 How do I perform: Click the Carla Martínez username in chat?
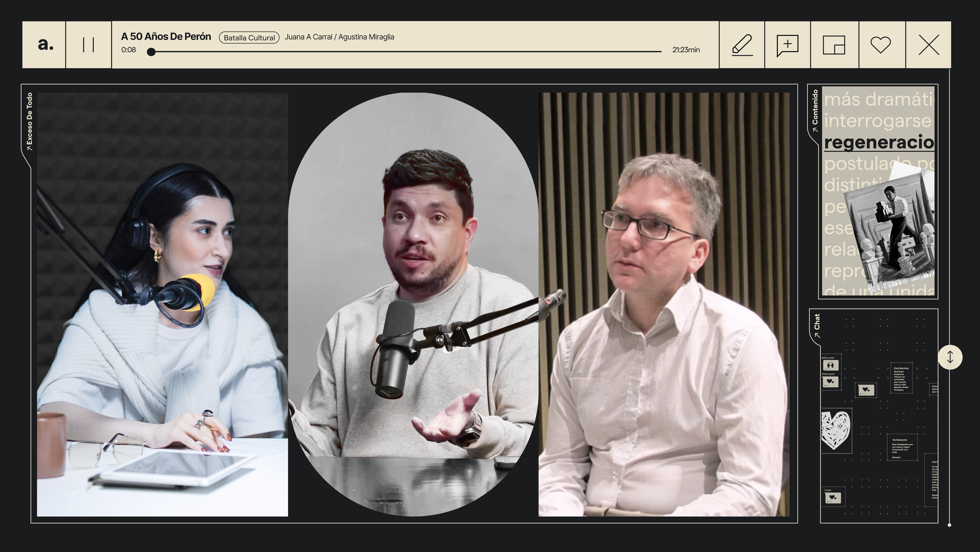click(x=901, y=368)
